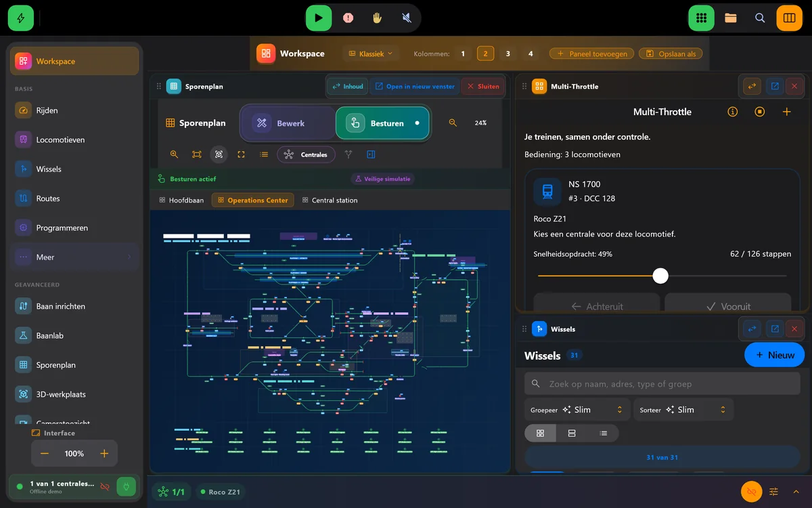The height and width of the screenshot is (508, 812).
Task: Click the Multi-Throttle info icon
Action: pos(732,112)
